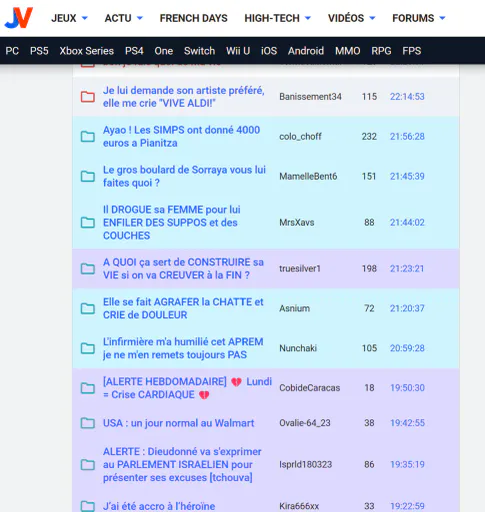Click last-message time 22:14:53
This screenshot has width=485, height=512.
point(407,97)
